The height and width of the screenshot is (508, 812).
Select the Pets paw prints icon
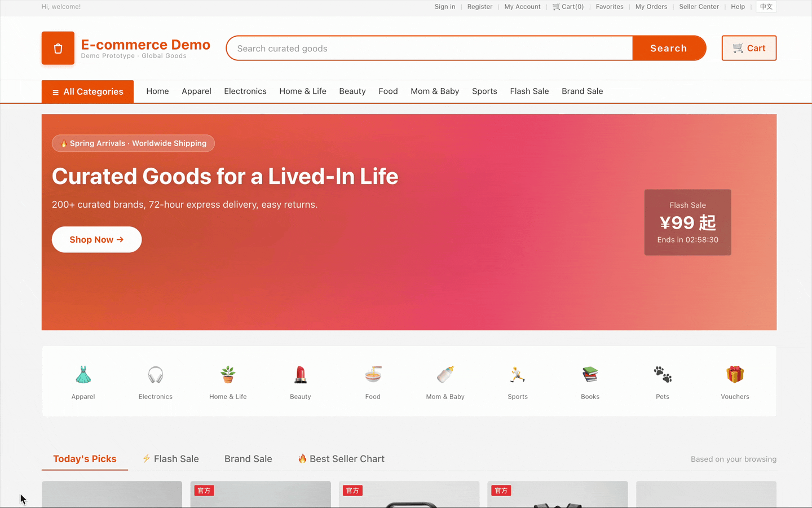point(663,375)
